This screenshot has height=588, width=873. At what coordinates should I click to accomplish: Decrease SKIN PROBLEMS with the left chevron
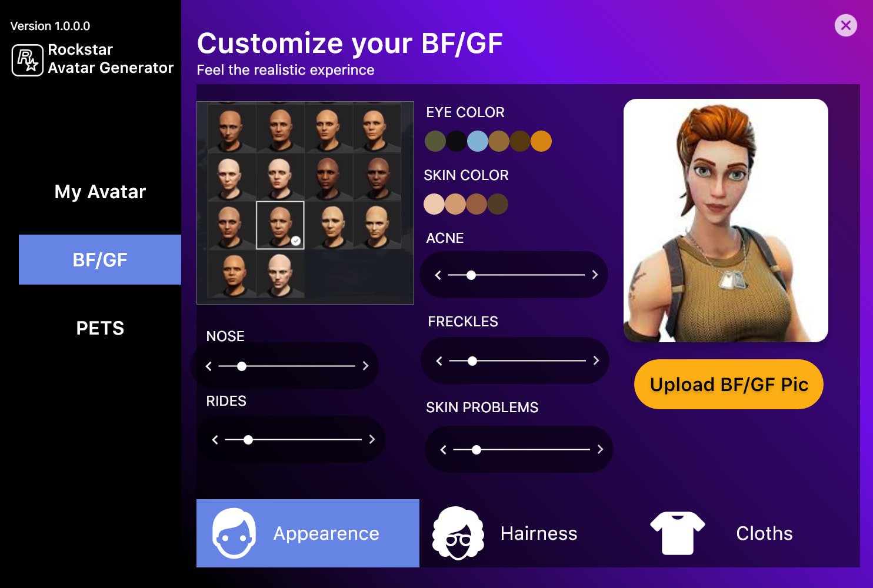(x=443, y=449)
